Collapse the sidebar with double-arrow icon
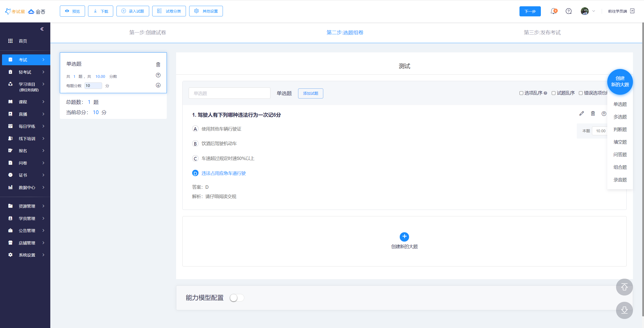The height and width of the screenshot is (328, 644). 42,29
